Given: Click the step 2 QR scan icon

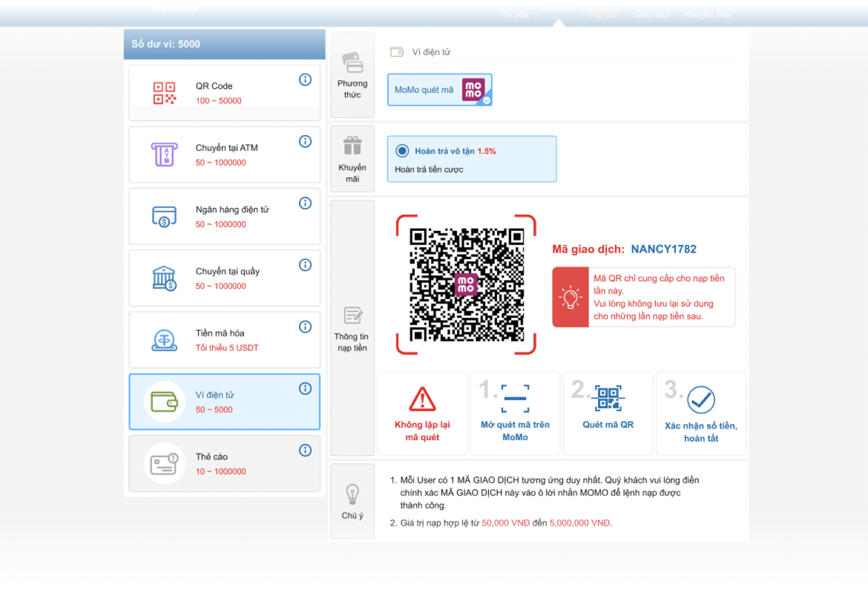Looking at the screenshot, I should pyautogui.click(x=608, y=399).
